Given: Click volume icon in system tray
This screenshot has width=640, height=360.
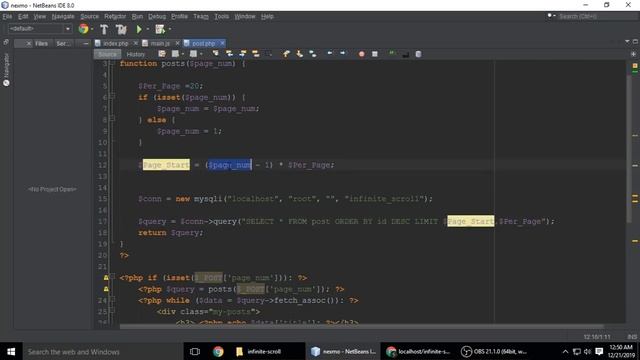Looking at the screenshot, I should tap(587, 351).
